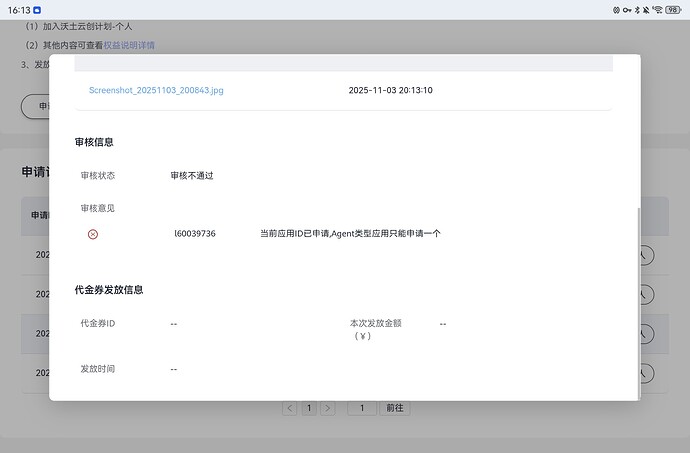690x453 pixels.
Task: Select page number 1 in pagination
Action: (309, 408)
